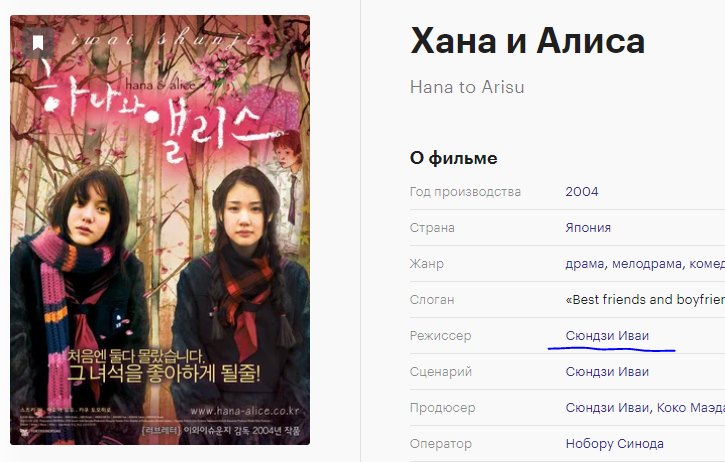Open producer Сюндзи Иваи link
This screenshot has width=725, height=462.
click(x=608, y=408)
